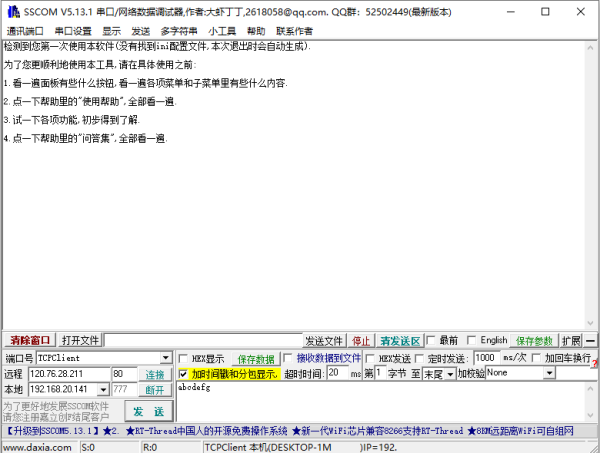Open the 发送 menu
The image size is (600, 453).
pyautogui.click(x=140, y=31)
